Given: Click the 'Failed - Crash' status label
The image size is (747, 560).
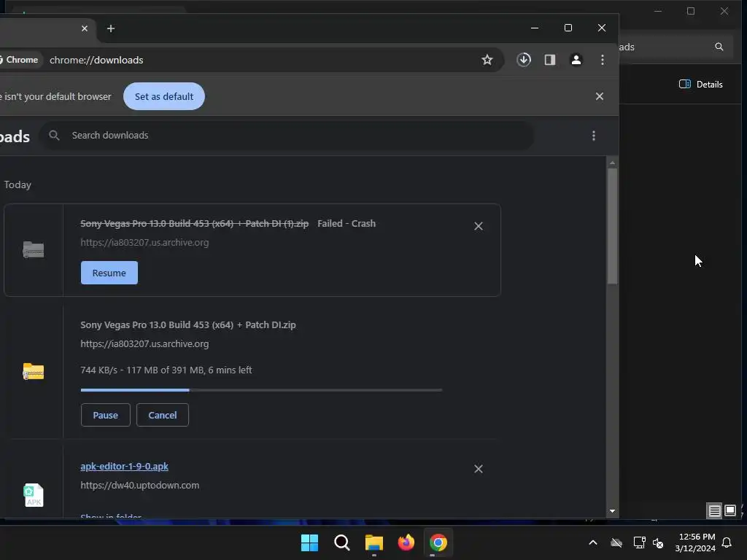Looking at the screenshot, I should (x=347, y=223).
